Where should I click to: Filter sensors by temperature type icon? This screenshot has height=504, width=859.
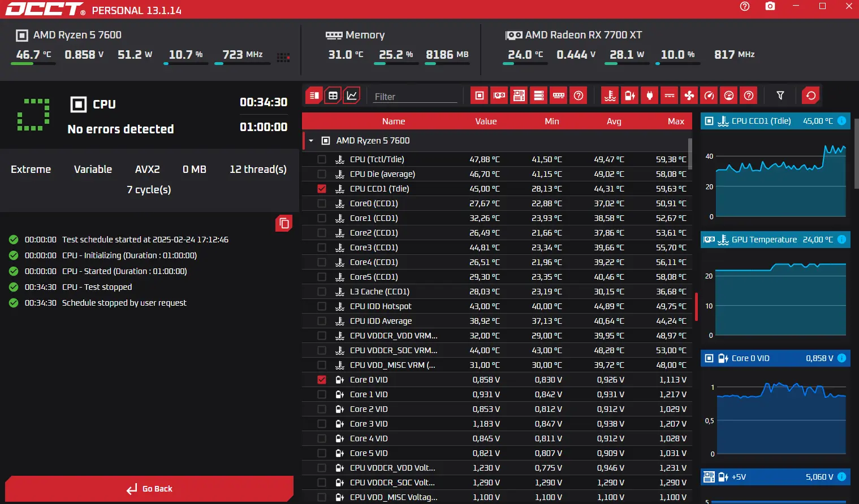(610, 95)
